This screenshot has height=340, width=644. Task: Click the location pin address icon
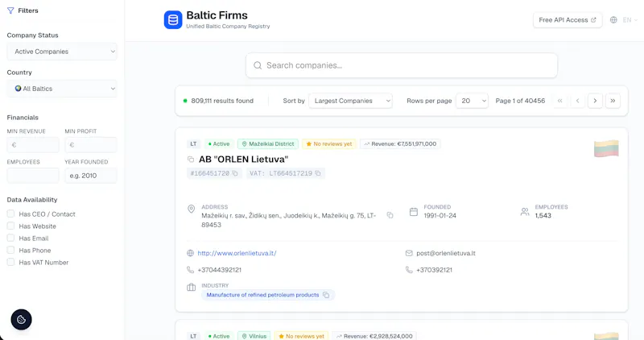point(191,209)
